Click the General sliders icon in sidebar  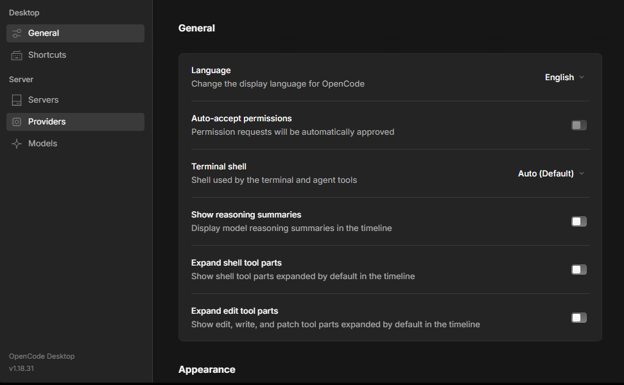17,33
